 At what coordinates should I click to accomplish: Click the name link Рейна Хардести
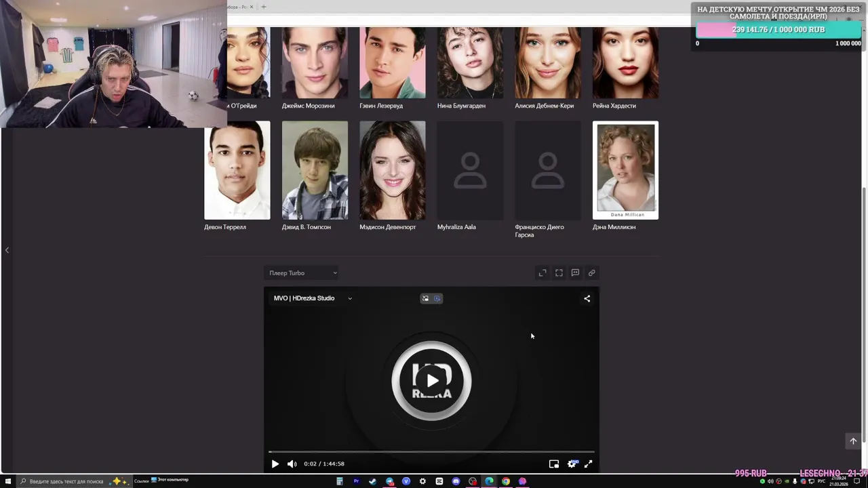(x=614, y=106)
